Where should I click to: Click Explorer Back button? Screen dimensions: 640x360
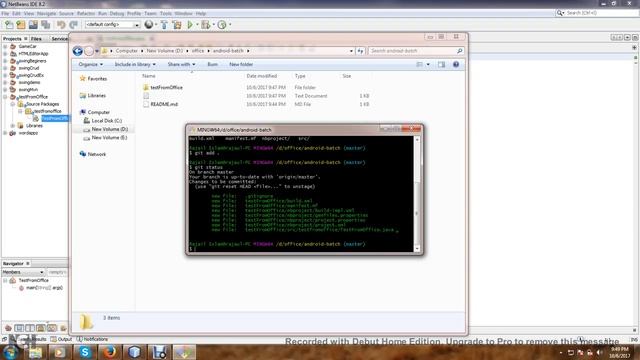[78, 51]
